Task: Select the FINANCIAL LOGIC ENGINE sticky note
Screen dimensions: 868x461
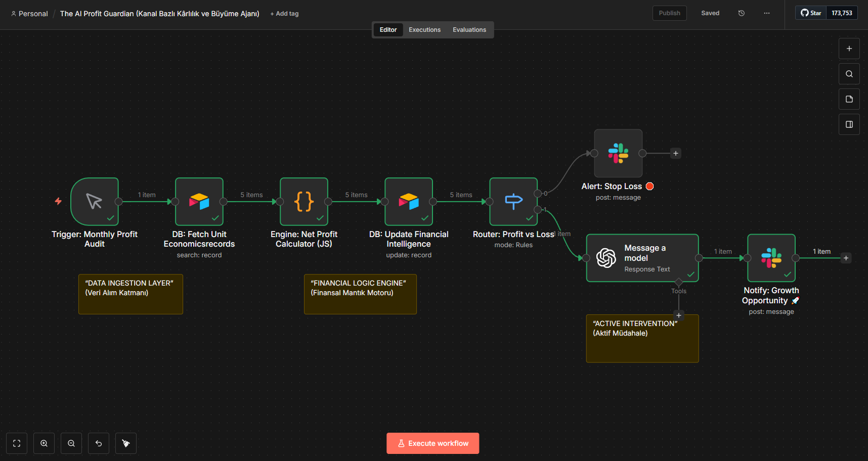Action: [360, 294]
